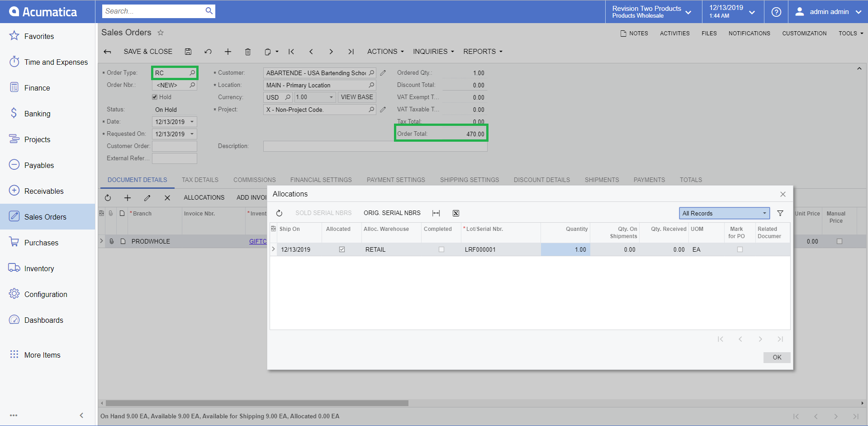The image size is (868, 426).
Task: Delete the order with trash icon
Action: pos(248,52)
